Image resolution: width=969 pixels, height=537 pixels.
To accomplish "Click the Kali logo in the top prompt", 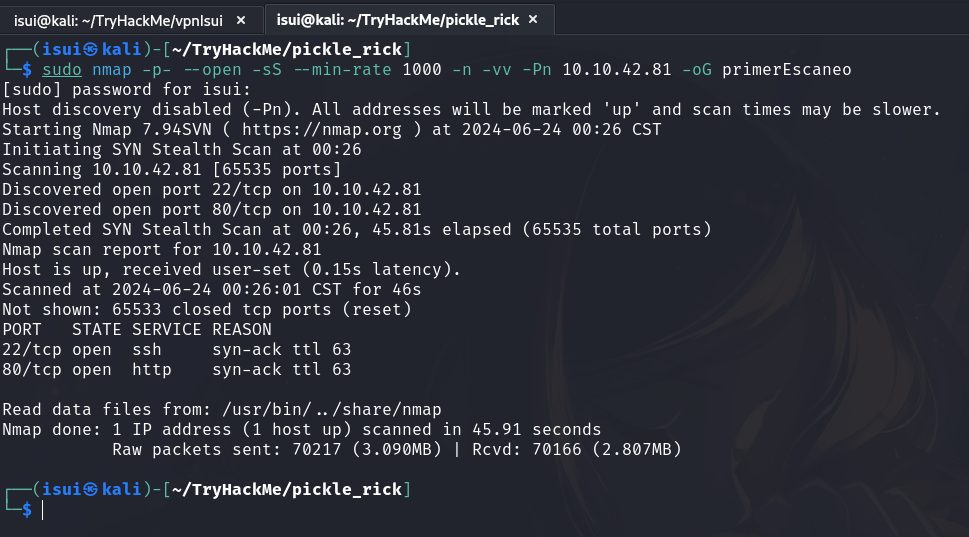I will [91, 49].
